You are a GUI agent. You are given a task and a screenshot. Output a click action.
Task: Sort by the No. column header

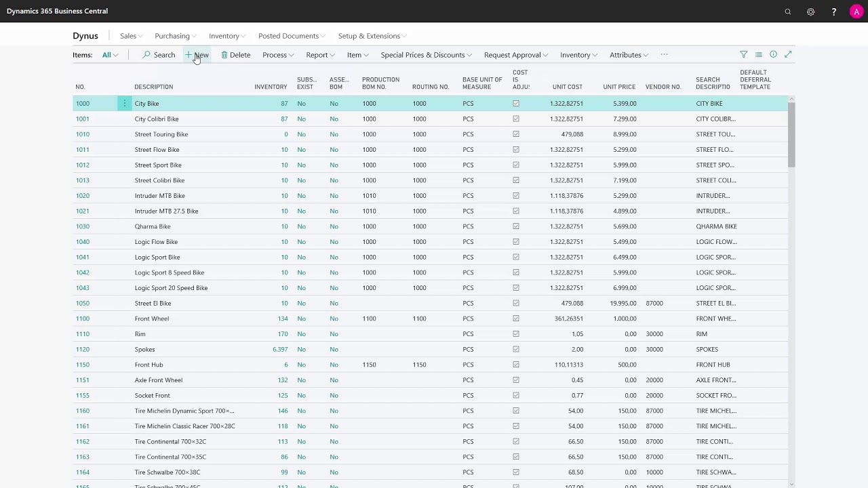[x=80, y=87]
